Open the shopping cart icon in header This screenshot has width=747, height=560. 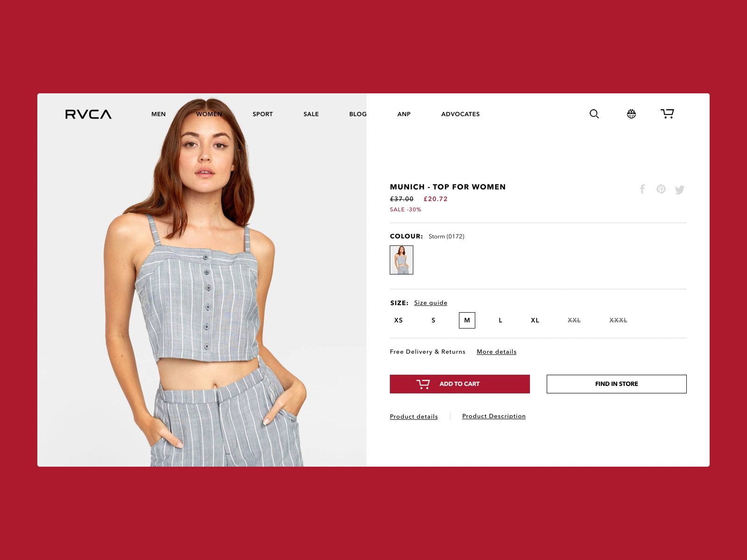[x=667, y=113]
